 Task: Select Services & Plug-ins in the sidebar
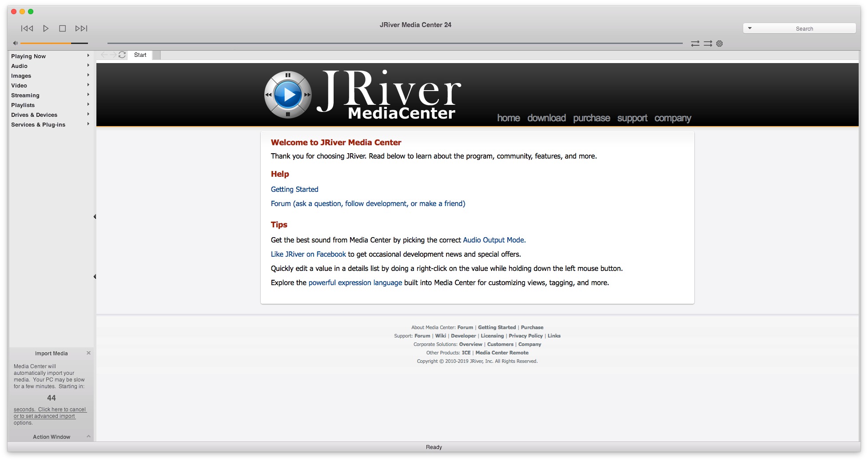pos(38,125)
